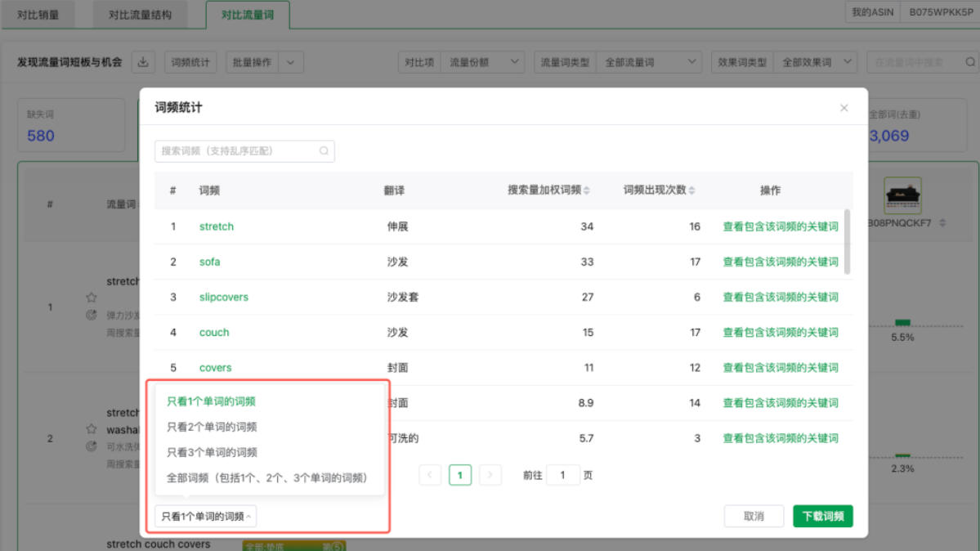980x551 pixels.
Task: Click the round icon under row 2 star
Action: click(92, 446)
